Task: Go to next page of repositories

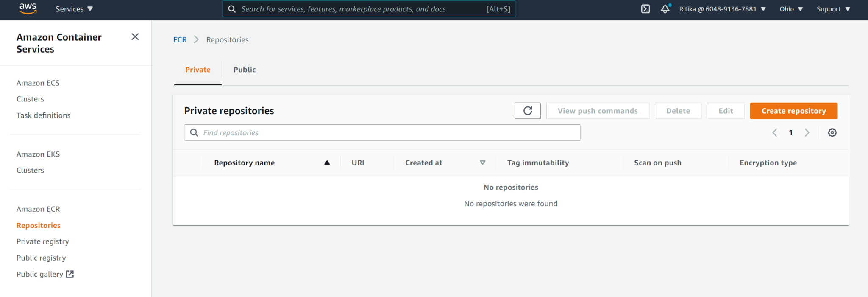Action: click(807, 133)
